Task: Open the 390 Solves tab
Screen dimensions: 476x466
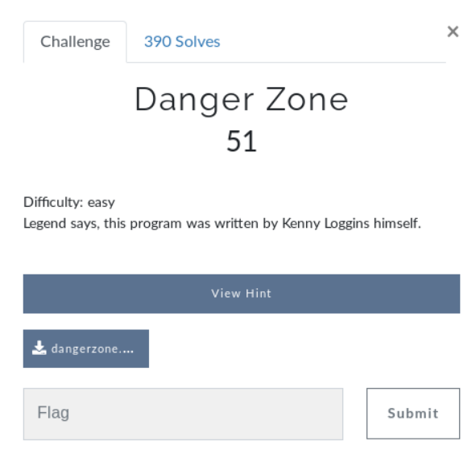Action: click(182, 42)
